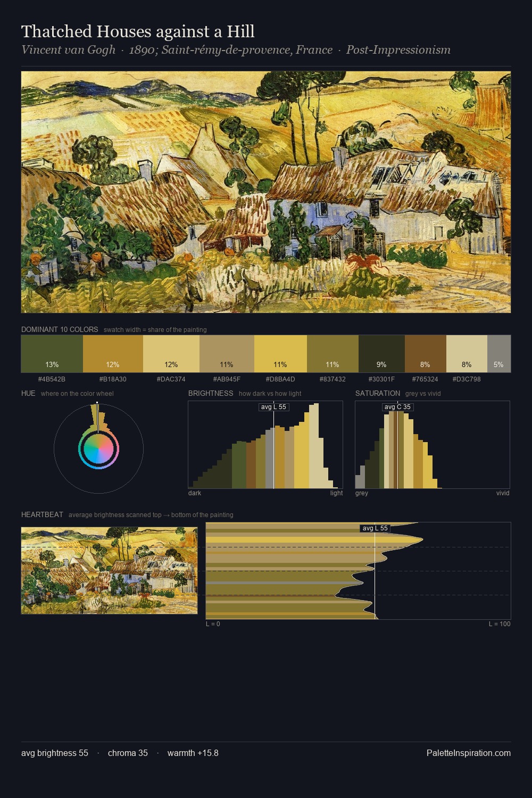Image resolution: width=532 pixels, height=798 pixels.
Task: Click the '#AB945F' hex code text
Action: click(227, 379)
